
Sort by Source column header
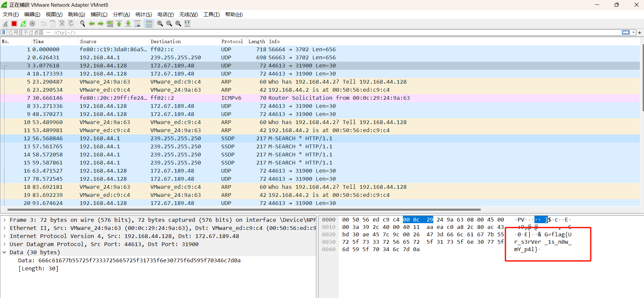(114, 41)
